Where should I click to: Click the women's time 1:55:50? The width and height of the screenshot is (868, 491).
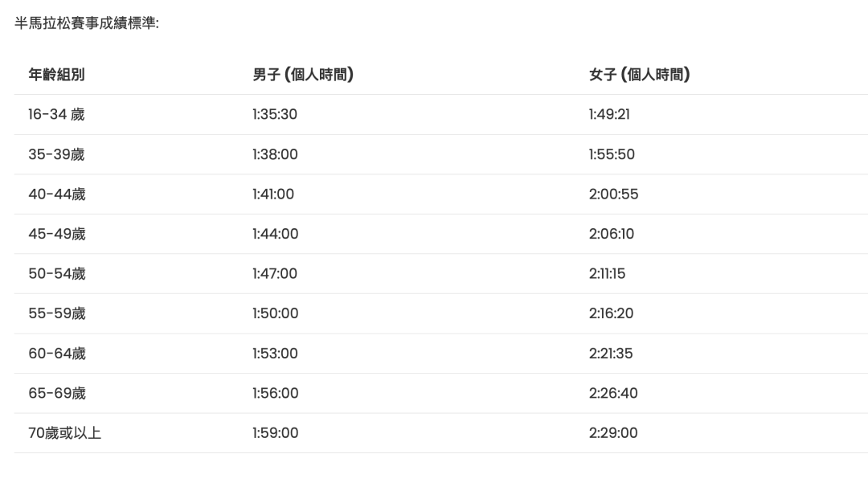click(x=612, y=154)
